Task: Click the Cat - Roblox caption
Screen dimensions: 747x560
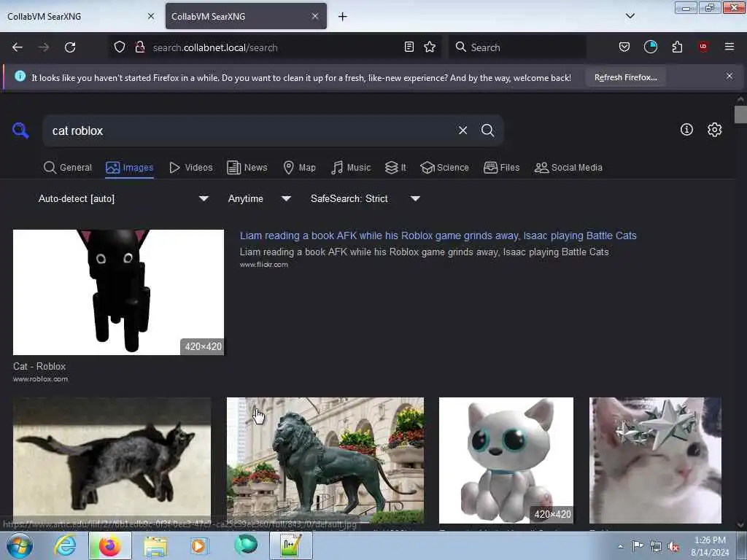Action: tap(39, 366)
